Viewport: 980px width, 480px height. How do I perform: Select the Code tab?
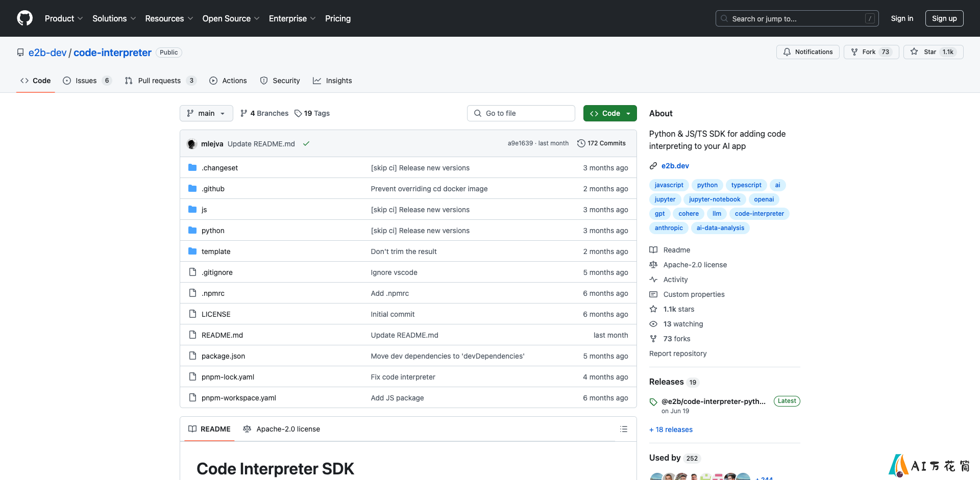pos(36,81)
